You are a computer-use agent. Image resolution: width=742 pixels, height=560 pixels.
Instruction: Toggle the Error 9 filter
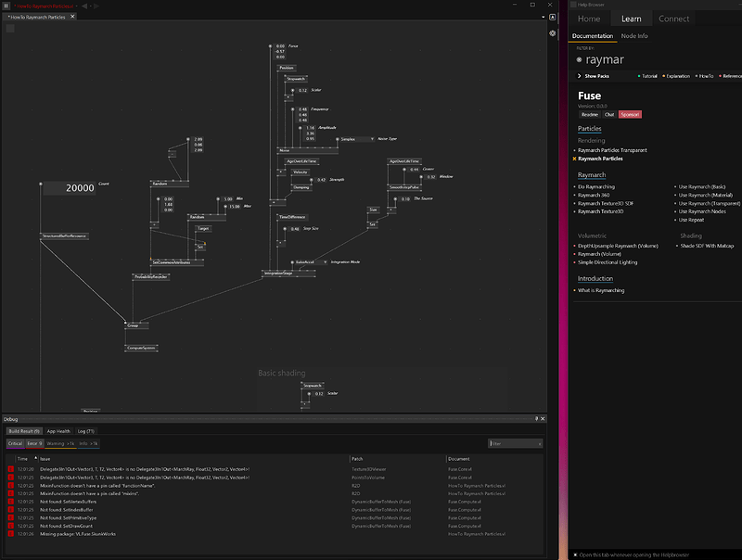(34, 443)
